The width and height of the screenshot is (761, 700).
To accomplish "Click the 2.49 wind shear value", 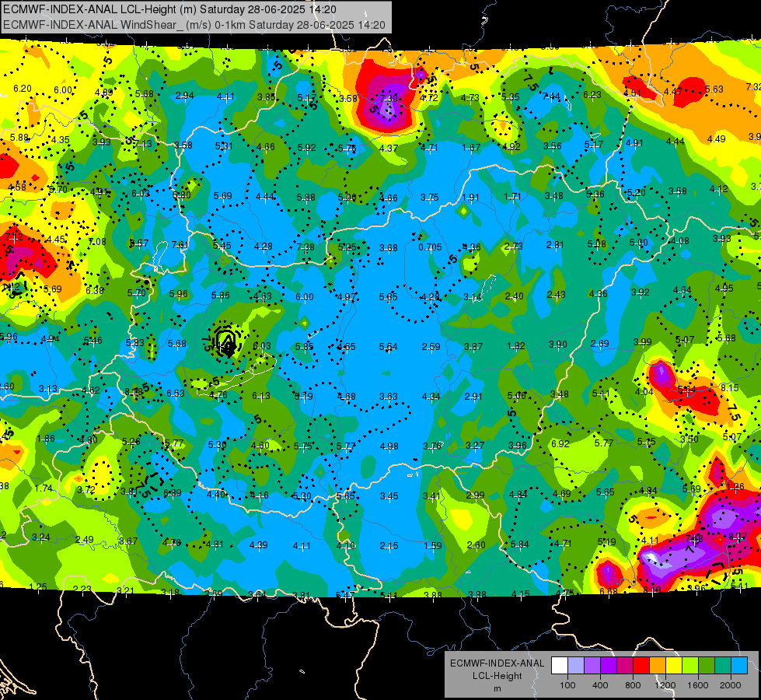I will (85, 539).
